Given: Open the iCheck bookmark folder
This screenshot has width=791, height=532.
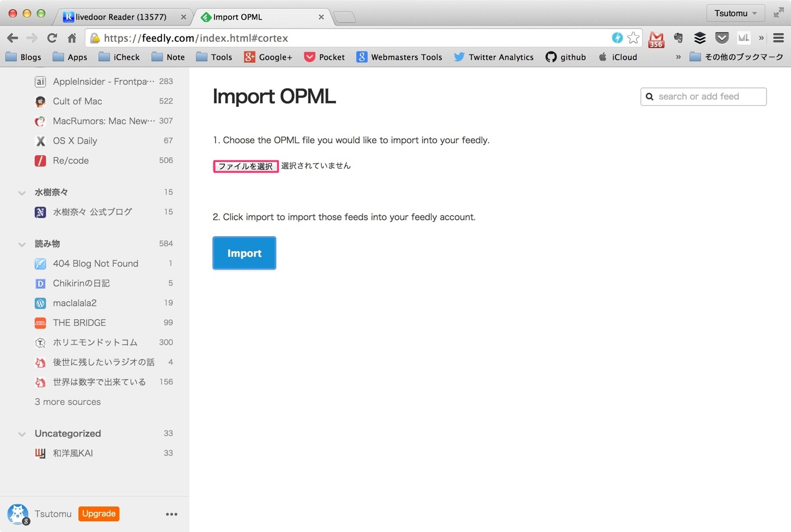Looking at the screenshot, I should [119, 57].
